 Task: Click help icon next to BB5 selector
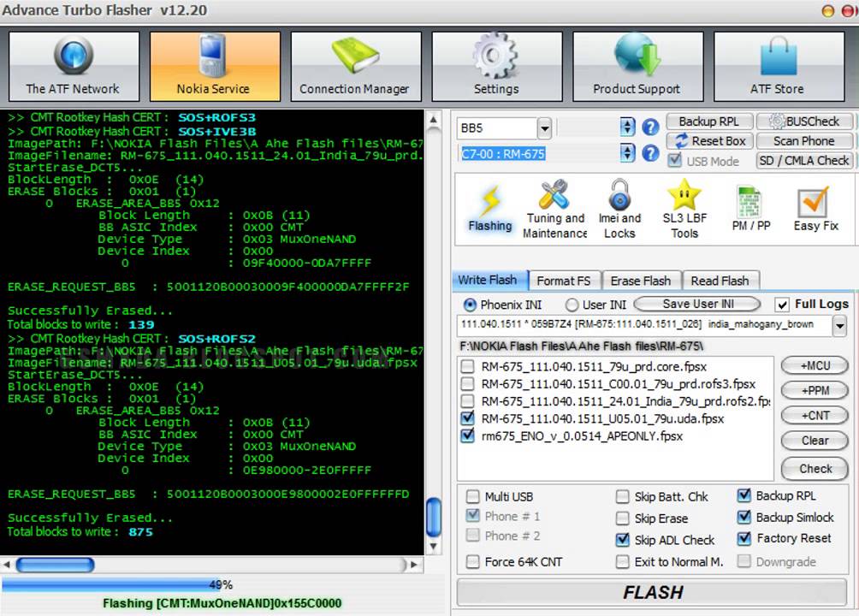click(650, 127)
